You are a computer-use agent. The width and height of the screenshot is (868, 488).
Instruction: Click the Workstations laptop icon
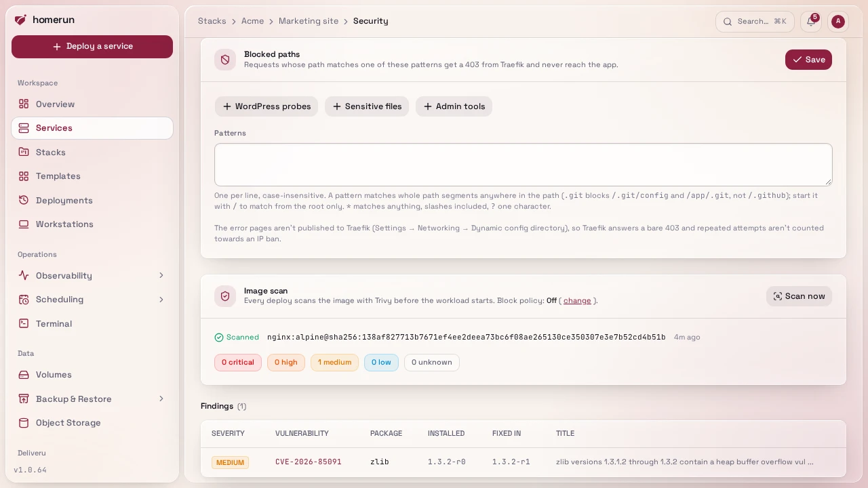point(24,224)
